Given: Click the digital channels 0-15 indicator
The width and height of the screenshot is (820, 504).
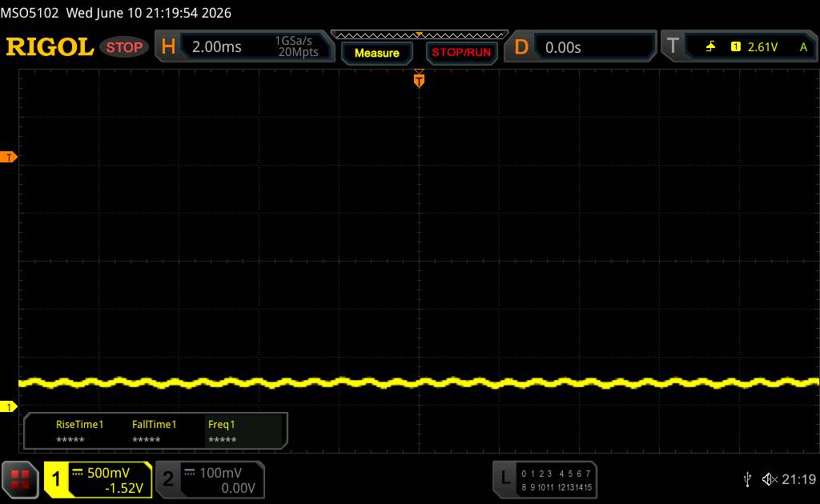Looking at the screenshot, I should (x=557, y=480).
